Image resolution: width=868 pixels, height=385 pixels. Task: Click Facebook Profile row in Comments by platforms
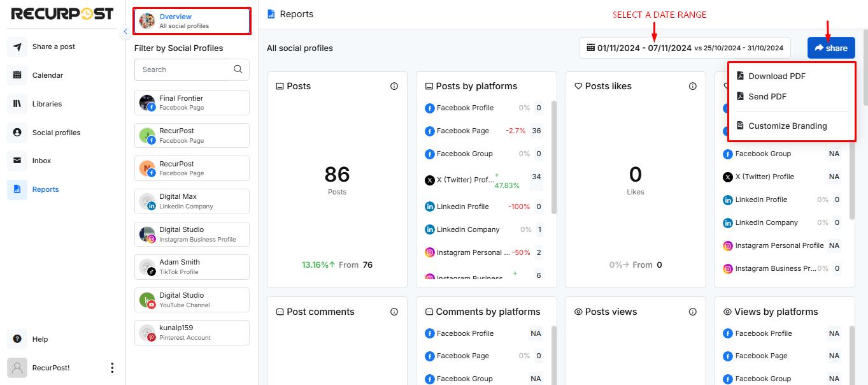[x=484, y=333]
